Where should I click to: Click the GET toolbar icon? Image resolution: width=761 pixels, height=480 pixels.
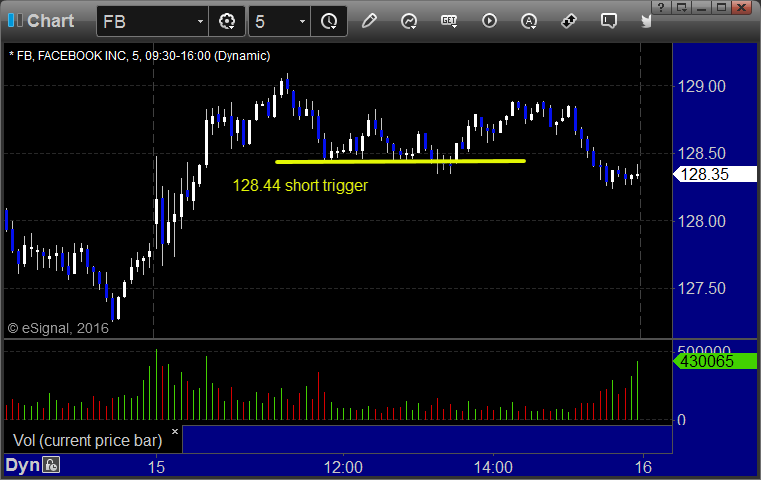[449, 21]
